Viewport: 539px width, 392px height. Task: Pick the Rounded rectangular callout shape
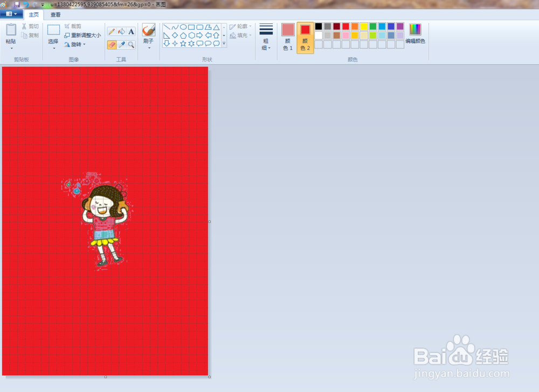click(200, 44)
